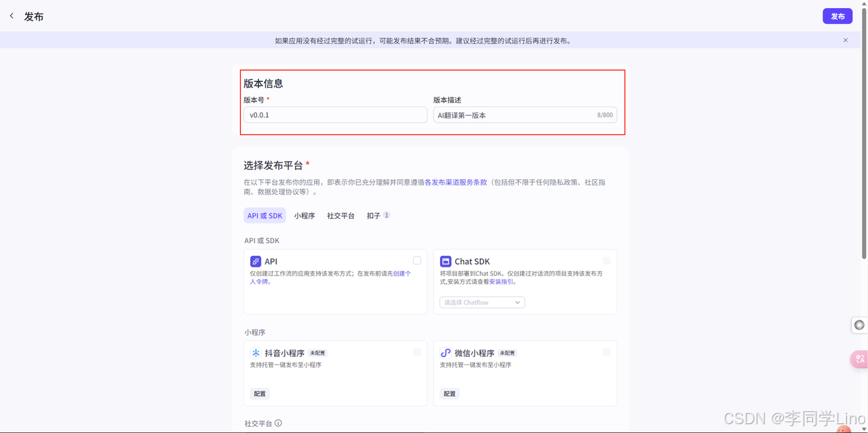Screen dimensions: 868x433
Task: Toggle the 抖音小程序 checkbox
Action: tap(417, 352)
